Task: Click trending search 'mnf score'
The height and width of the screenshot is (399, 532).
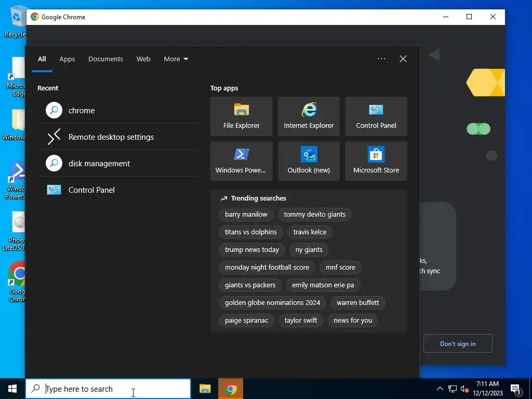Action: 340,268
